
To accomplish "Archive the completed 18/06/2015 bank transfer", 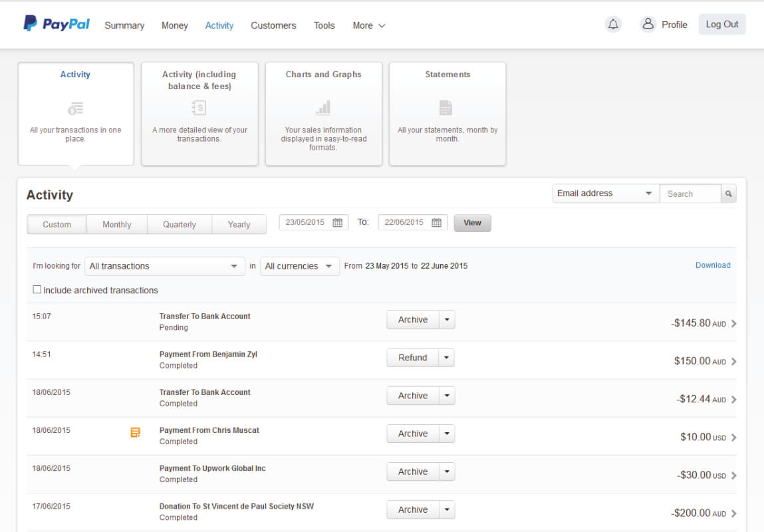I will [x=413, y=396].
